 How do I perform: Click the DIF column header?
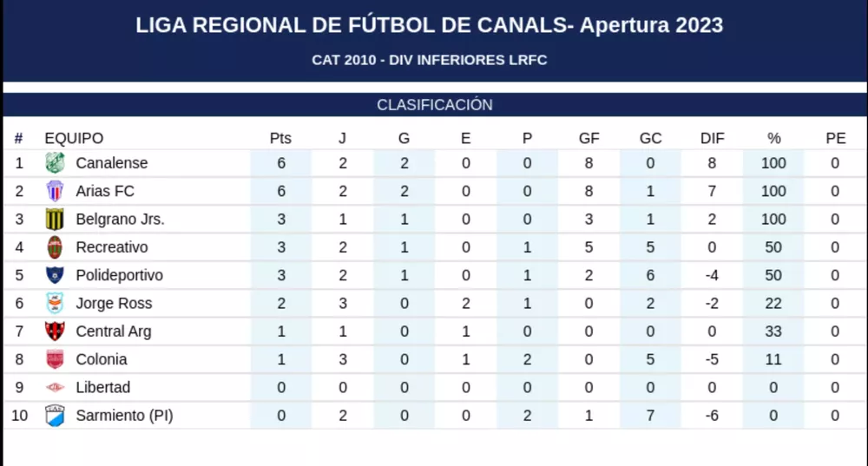coord(712,138)
